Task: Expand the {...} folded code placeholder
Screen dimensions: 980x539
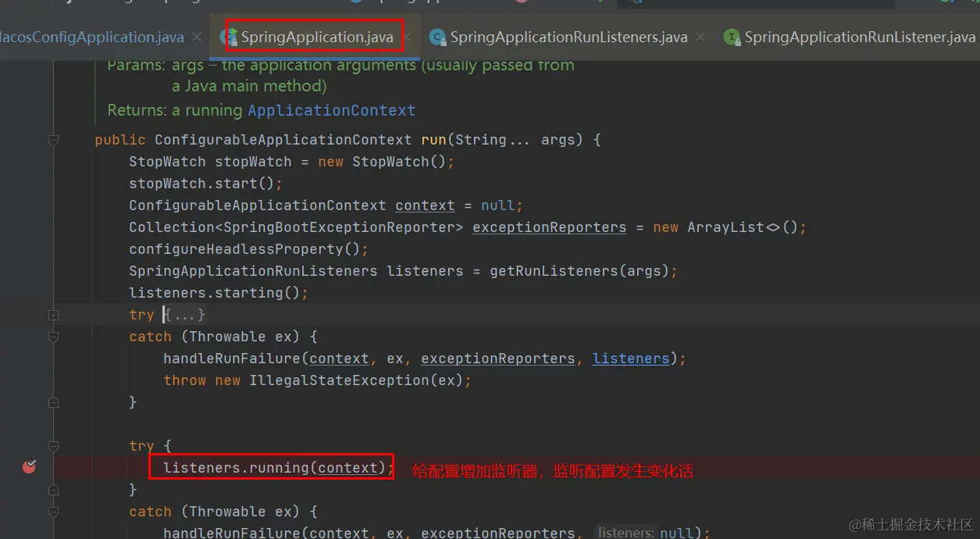Action: 184,315
